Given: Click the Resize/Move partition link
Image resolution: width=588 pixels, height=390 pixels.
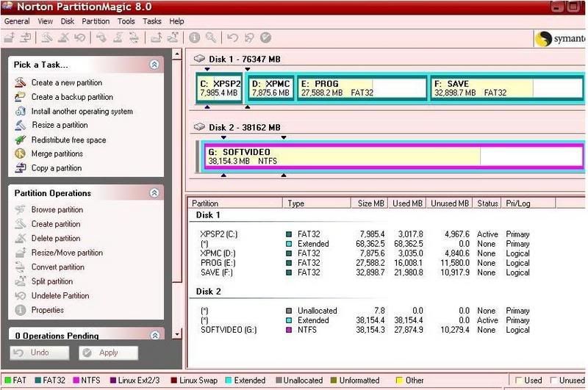Looking at the screenshot, I should (x=67, y=253).
